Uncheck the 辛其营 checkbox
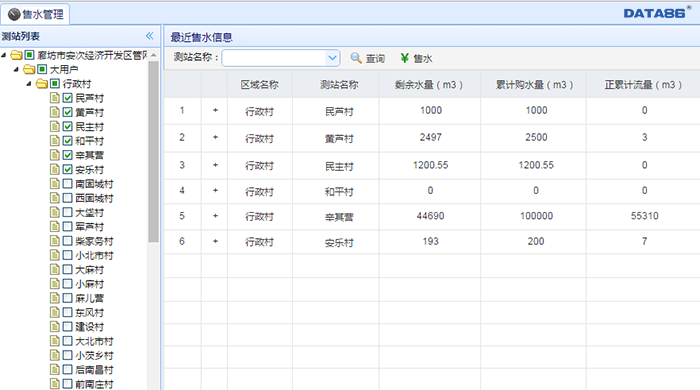Screen dimensions: 700x390 coord(67,155)
